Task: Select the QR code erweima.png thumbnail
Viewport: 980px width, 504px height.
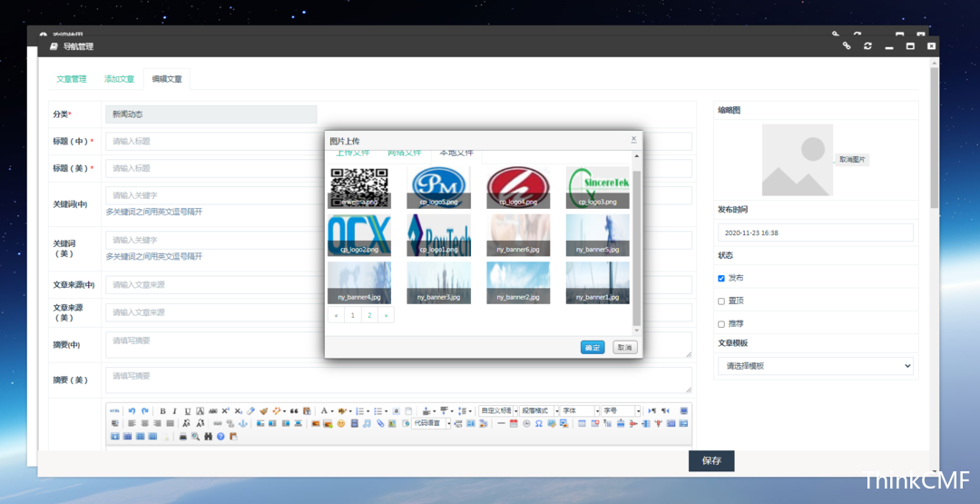Action: [359, 187]
